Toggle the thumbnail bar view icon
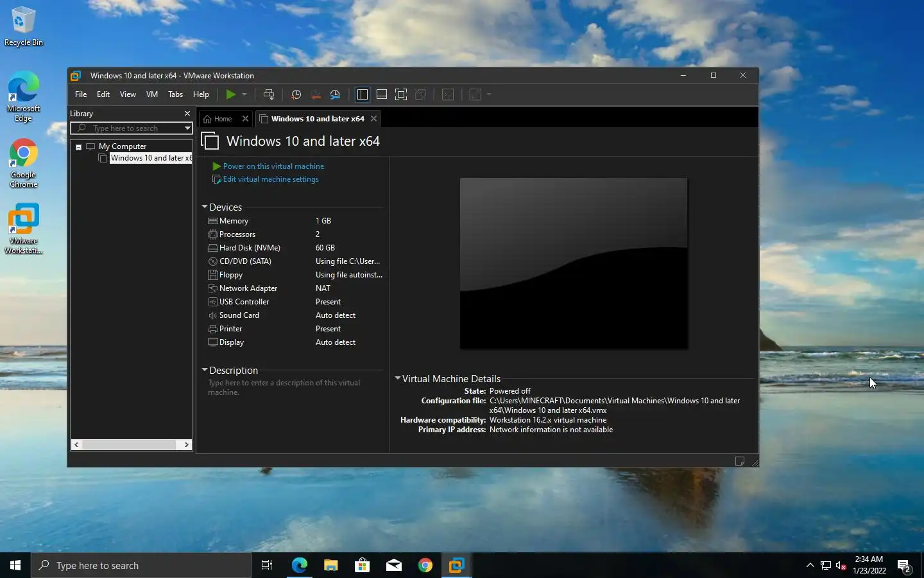 [382, 94]
